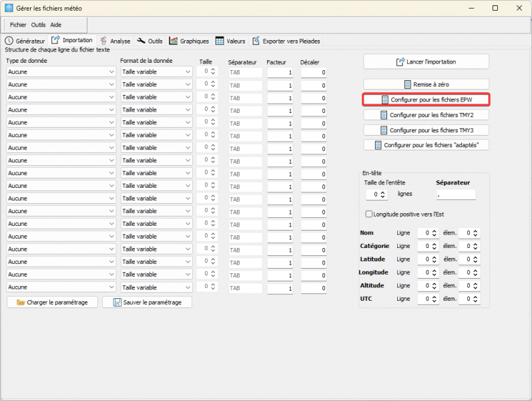
Task: Click the Remise à zéro button
Action: 426,84
